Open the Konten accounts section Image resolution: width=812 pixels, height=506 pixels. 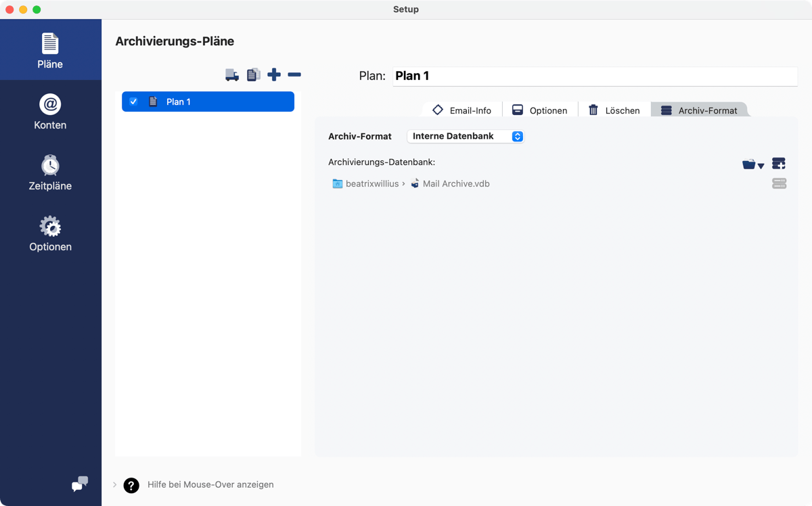tap(50, 112)
